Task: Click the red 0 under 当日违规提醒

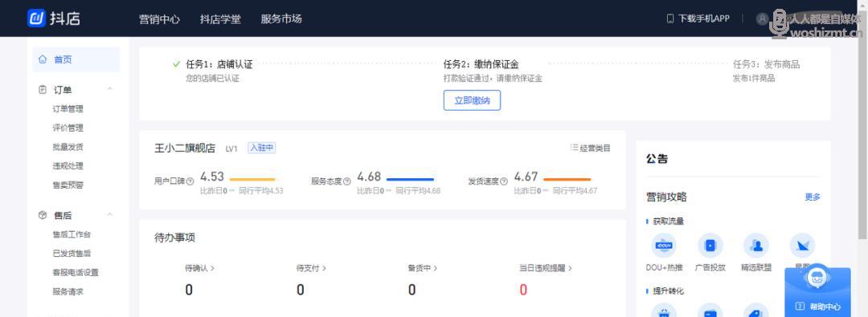Action: tap(523, 290)
